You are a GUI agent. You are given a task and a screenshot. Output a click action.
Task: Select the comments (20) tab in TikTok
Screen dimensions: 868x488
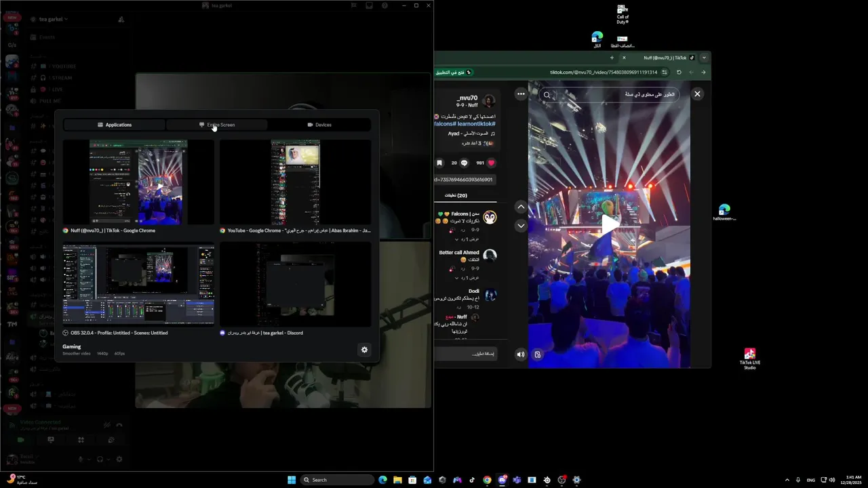[x=456, y=195]
